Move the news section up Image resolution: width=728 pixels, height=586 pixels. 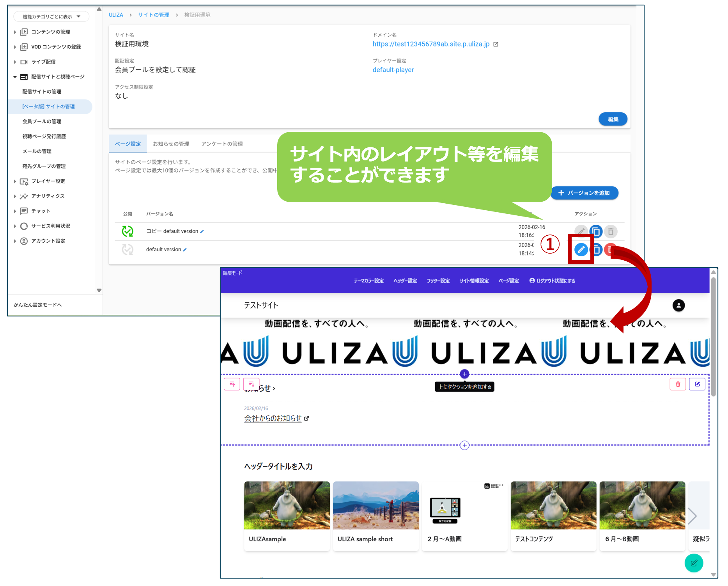(232, 384)
